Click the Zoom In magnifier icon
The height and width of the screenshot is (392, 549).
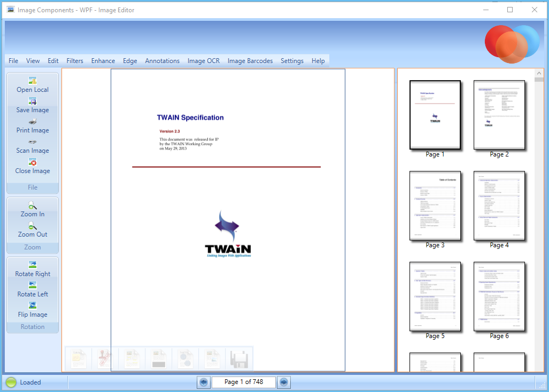click(32, 205)
